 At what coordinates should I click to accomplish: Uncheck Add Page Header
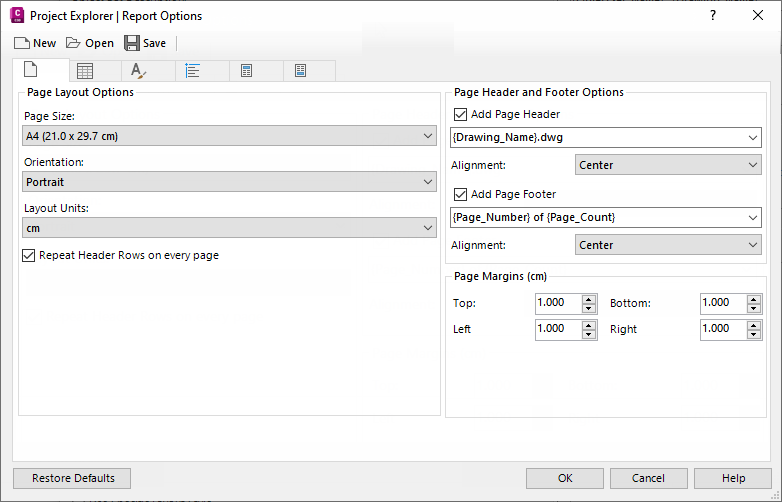(x=460, y=115)
